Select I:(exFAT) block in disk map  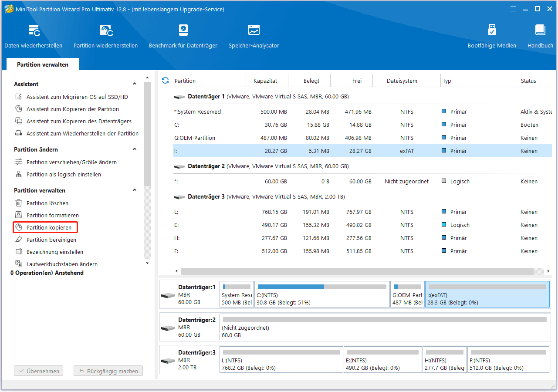coord(487,294)
